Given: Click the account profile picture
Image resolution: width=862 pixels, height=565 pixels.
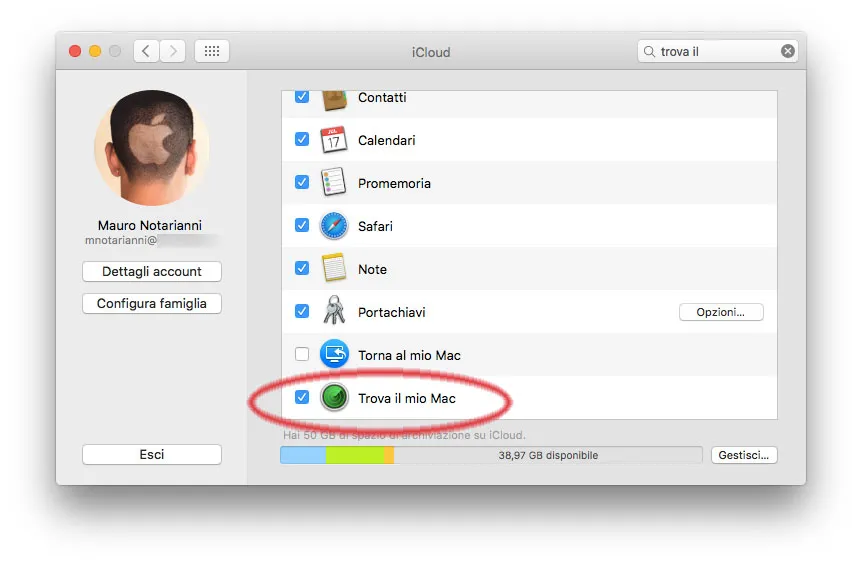Looking at the screenshot, I should (x=152, y=148).
